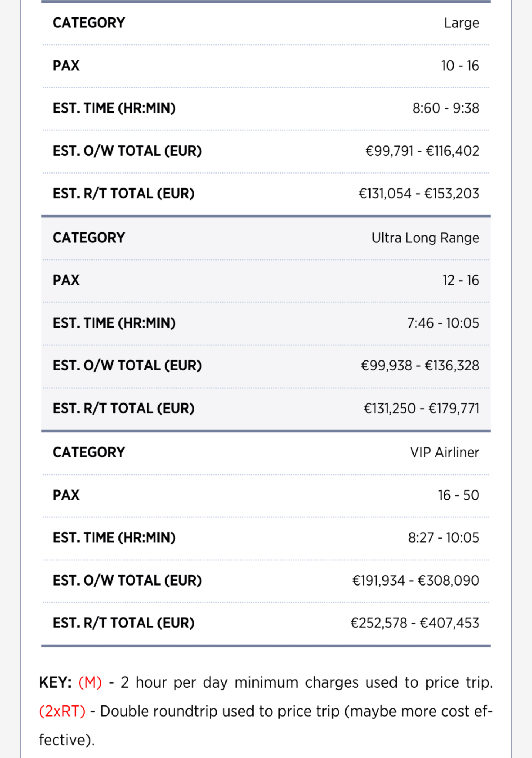Click the €131,250 - €179,771 round-trip total
This screenshot has width=532, height=758.
point(421,408)
